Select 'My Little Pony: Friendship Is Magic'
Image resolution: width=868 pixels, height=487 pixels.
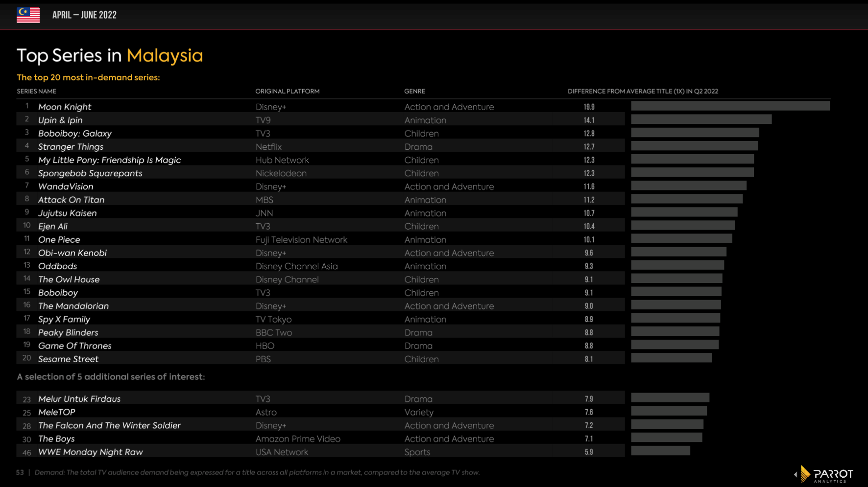click(110, 160)
